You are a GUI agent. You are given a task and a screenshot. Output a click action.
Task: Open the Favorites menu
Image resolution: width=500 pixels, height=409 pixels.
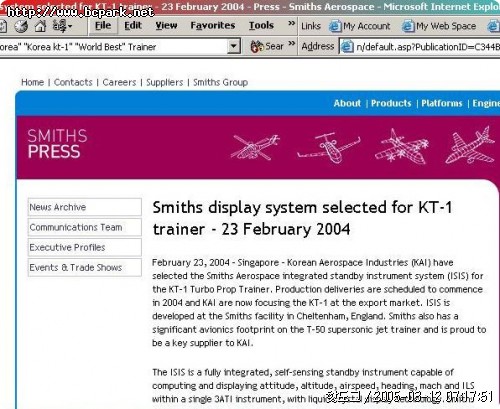[213, 26]
